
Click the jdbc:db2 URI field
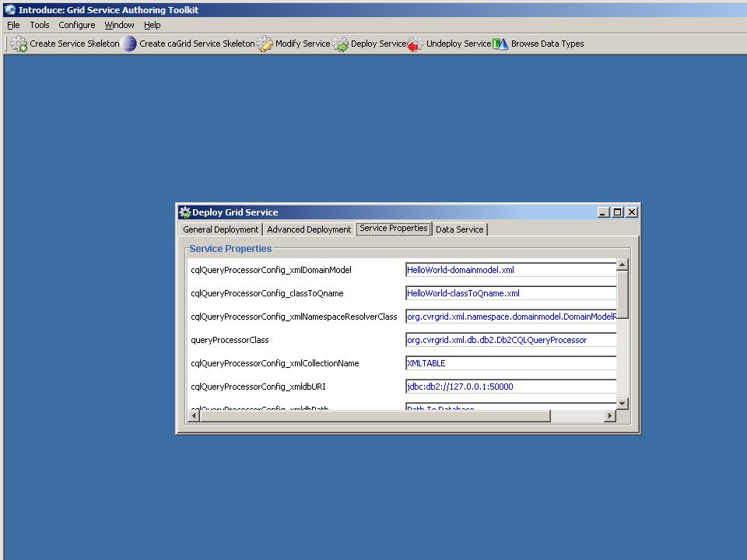[510, 387]
